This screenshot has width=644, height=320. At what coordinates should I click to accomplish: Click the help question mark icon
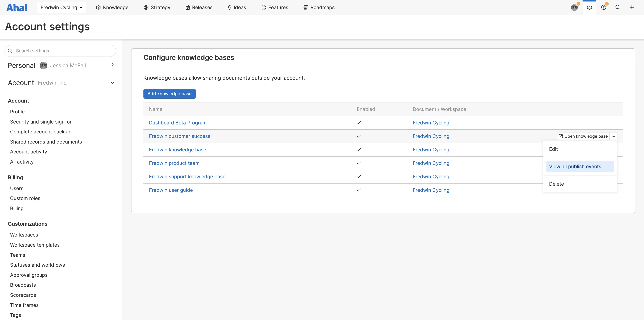pyautogui.click(x=603, y=7)
